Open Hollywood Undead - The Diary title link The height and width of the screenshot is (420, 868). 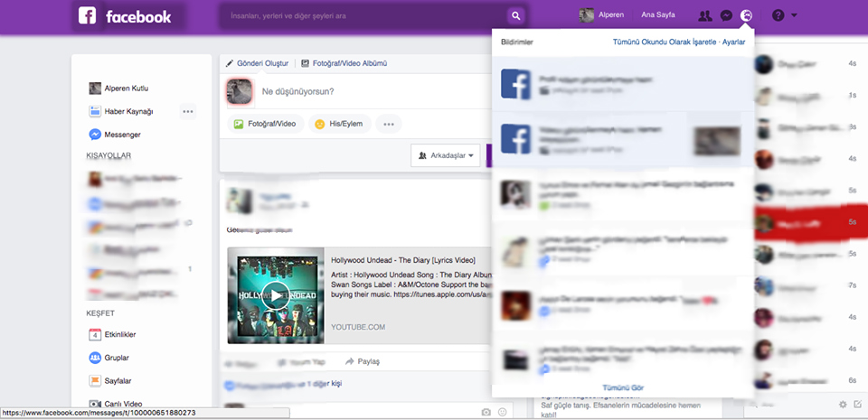[x=403, y=260]
